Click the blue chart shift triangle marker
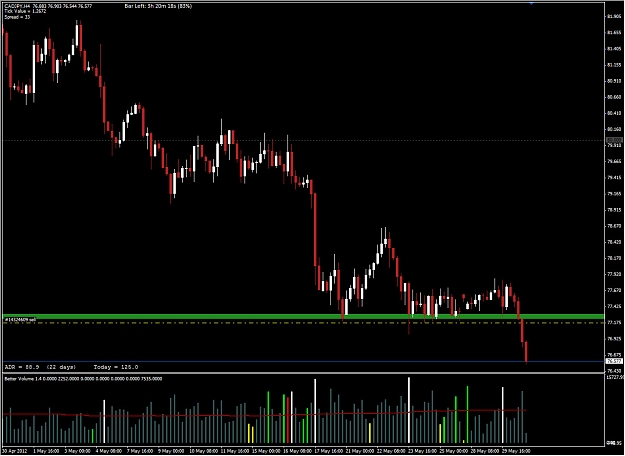This screenshot has height=456, width=625. [531, 3]
